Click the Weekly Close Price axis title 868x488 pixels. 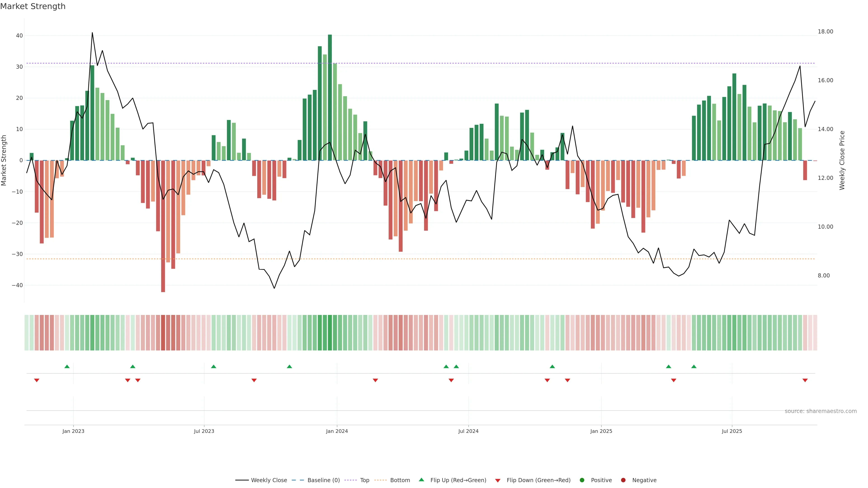point(842,160)
